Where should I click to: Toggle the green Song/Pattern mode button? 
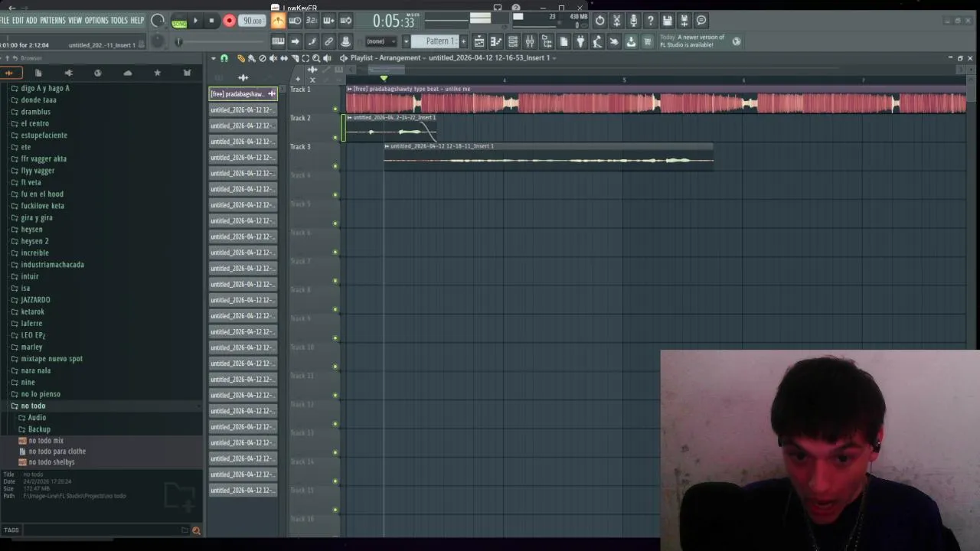tap(179, 21)
